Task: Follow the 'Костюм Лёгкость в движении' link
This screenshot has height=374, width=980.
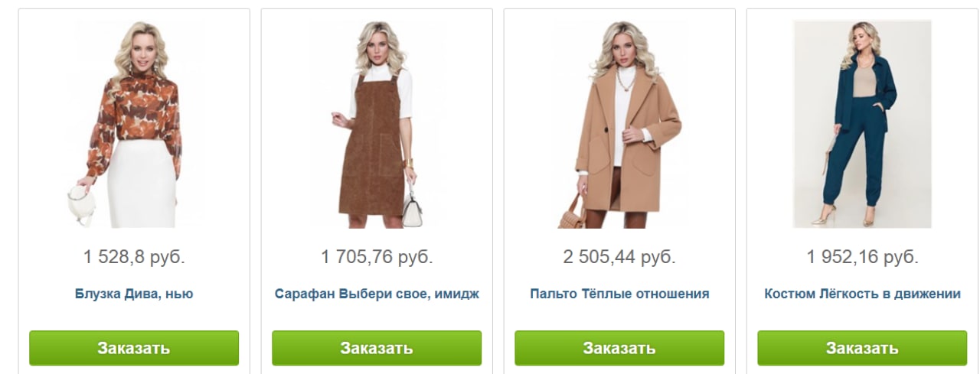Action: point(862,294)
